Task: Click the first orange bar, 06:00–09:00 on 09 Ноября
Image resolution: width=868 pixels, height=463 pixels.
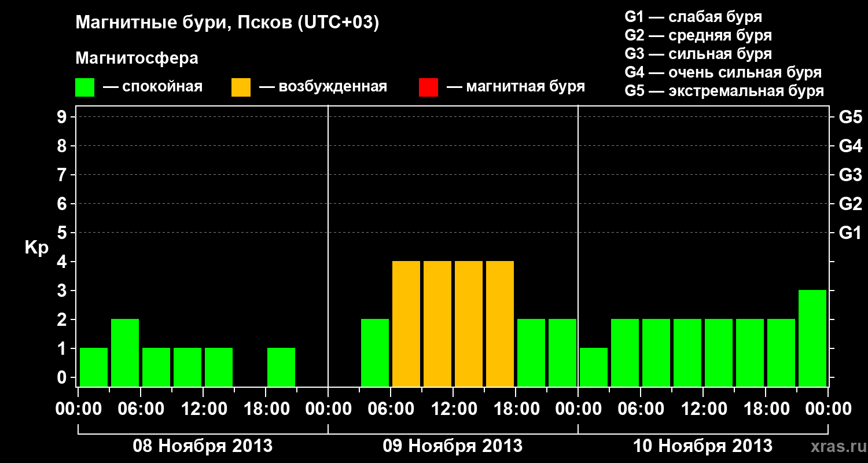Action: 406,324
